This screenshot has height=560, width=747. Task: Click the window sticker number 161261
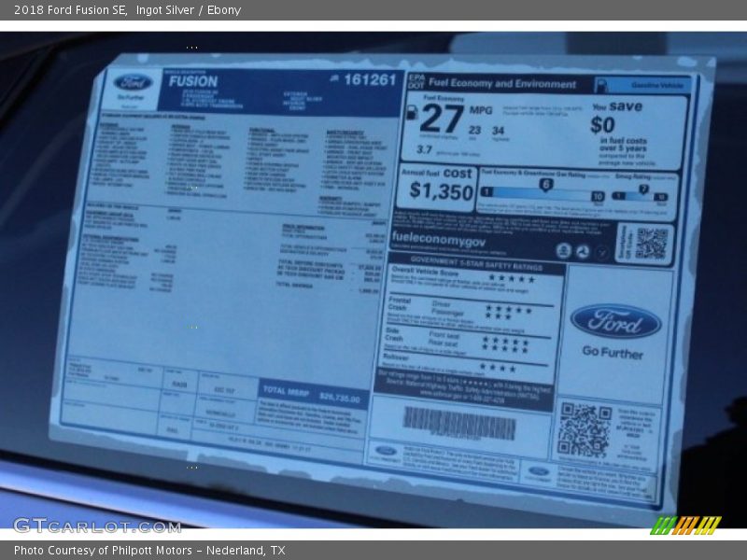(x=369, y=79)
